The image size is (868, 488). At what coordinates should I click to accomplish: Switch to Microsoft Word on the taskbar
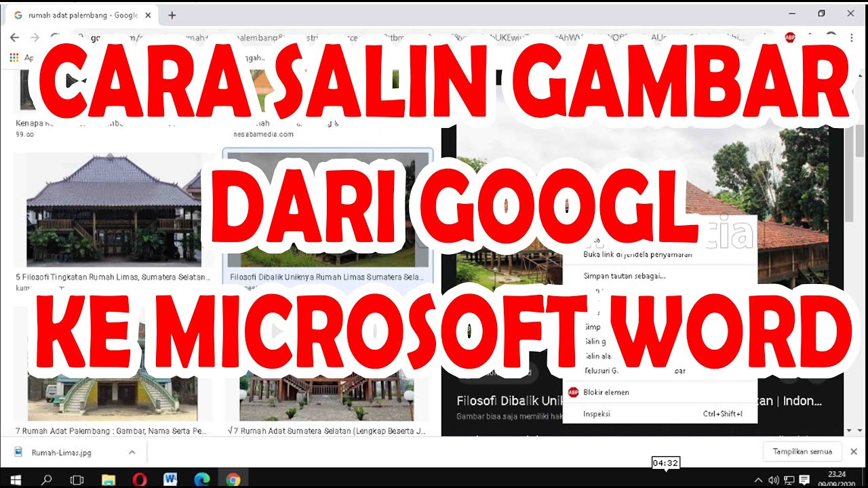pyautogui.click(x=170, y=480)
